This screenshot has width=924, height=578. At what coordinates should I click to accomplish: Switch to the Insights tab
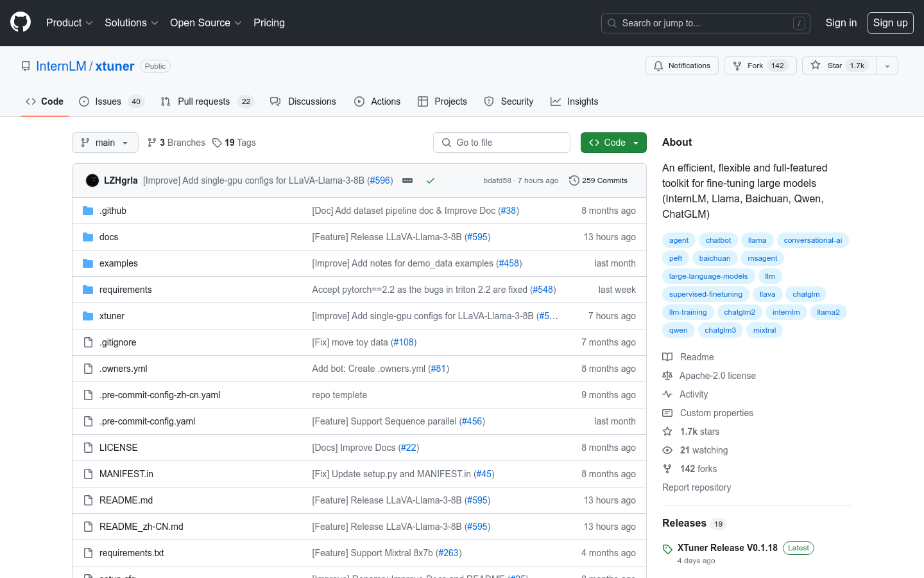click(574, 101)
